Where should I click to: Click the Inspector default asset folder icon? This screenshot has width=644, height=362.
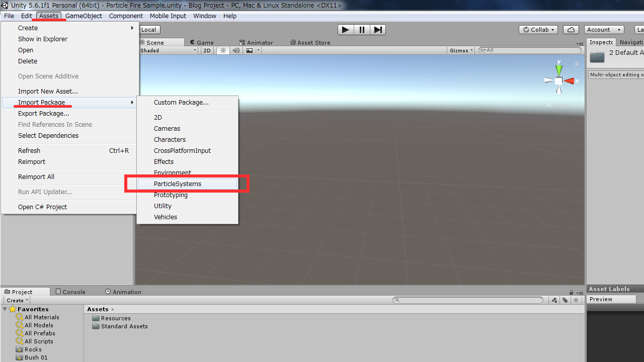(597, 56)
